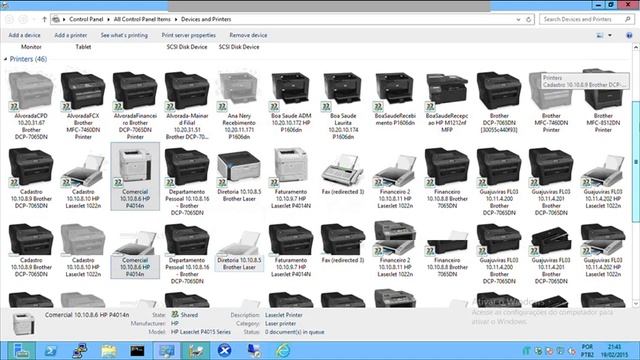Click Remove device

coord(248,36)
